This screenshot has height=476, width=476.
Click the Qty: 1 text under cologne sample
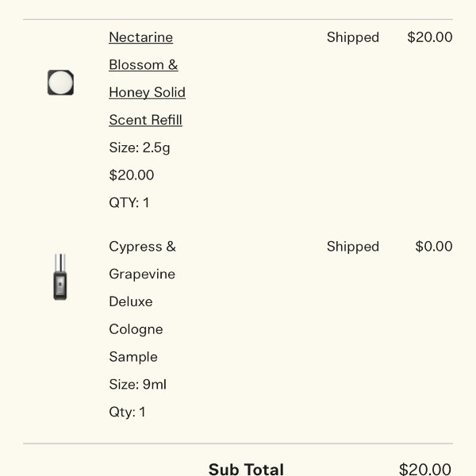click(128, 413)
